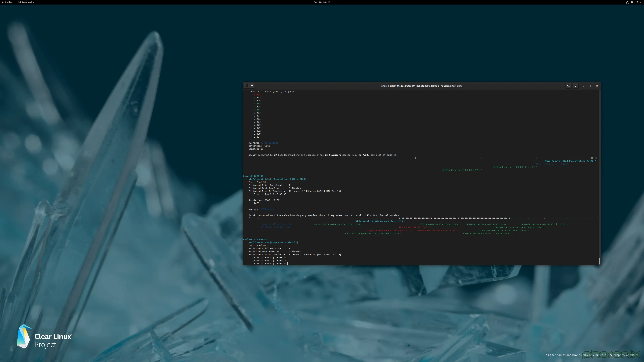This screenshot has width=644, height=362.
Task: Click the Terminal app icon in top bar
Action: (19, 2)
